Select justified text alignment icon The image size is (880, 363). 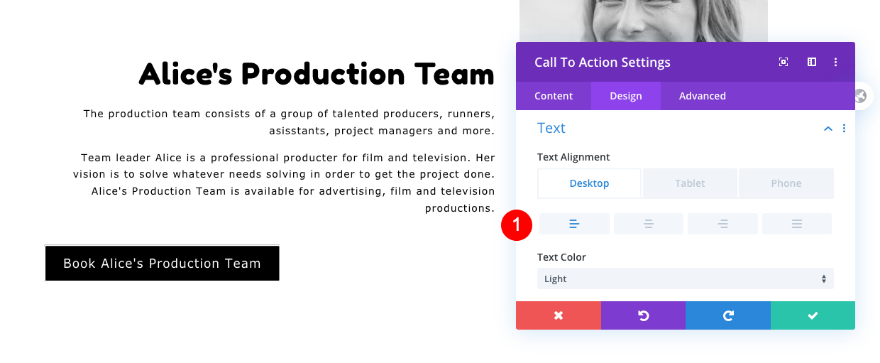(x=797, y=224)
